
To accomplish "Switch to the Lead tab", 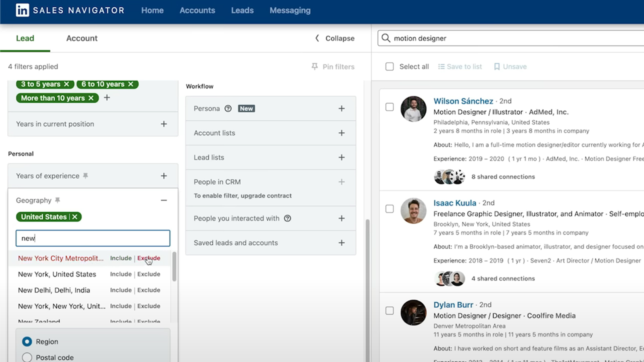I will [25, 38].
